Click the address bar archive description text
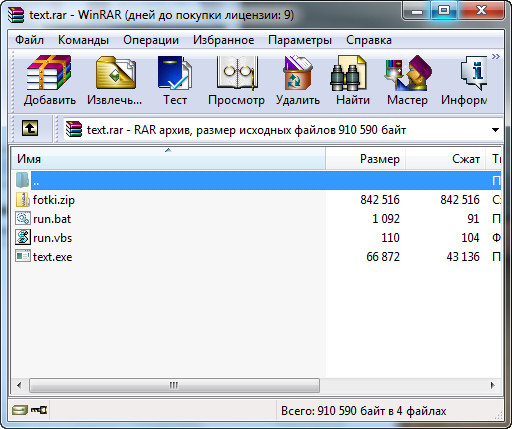 coord(246,130)
